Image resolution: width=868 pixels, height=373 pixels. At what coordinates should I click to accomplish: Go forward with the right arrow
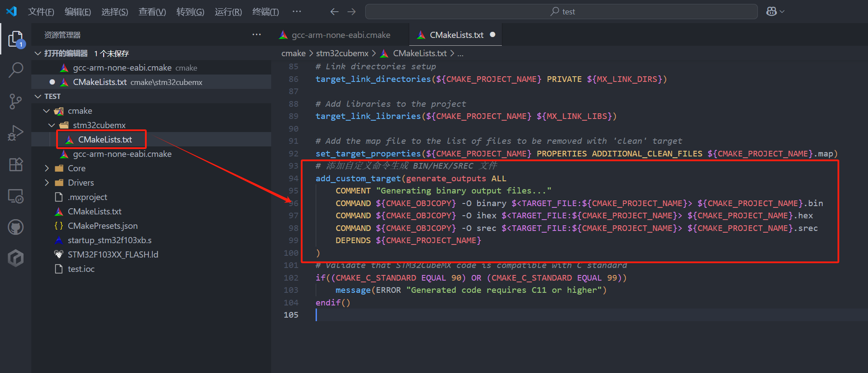[352, 12]
